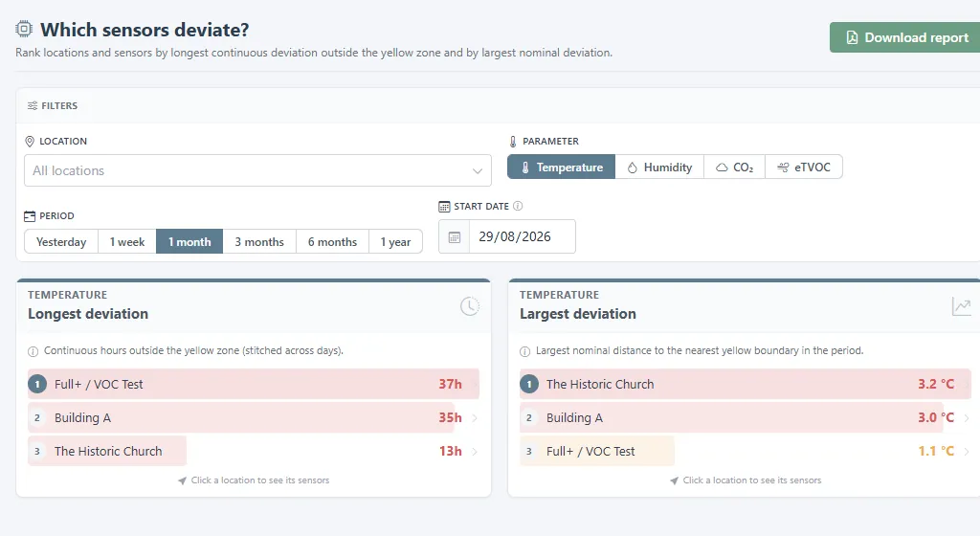
Task: Open the All locations dropdown
Action: [x=257, y=170]
